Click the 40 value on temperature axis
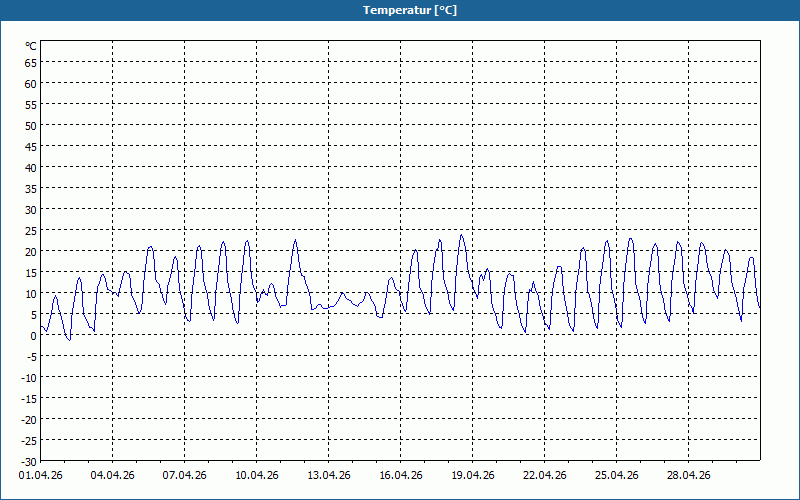This screenshot has height=500, width=800. point(31,168)
